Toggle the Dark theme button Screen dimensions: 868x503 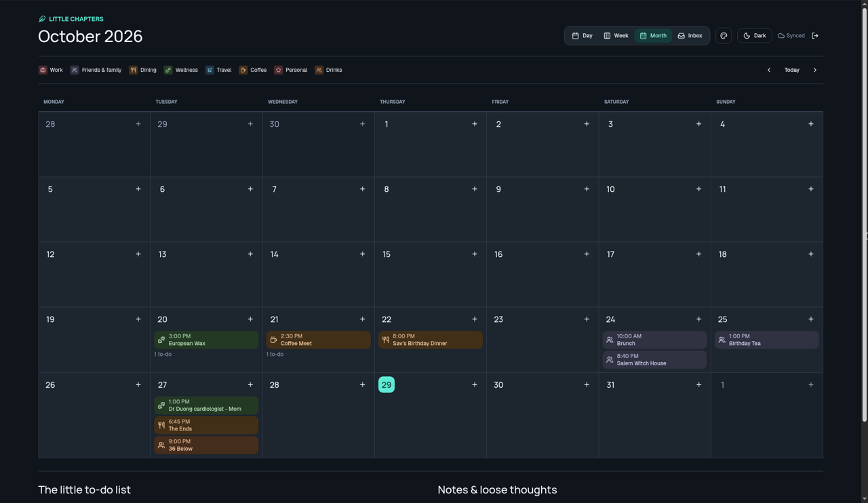755,36
